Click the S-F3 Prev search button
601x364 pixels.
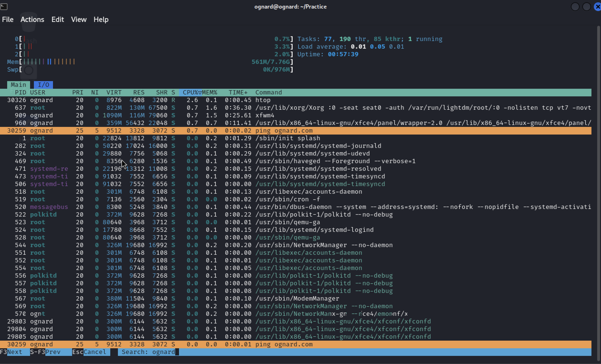51,352
